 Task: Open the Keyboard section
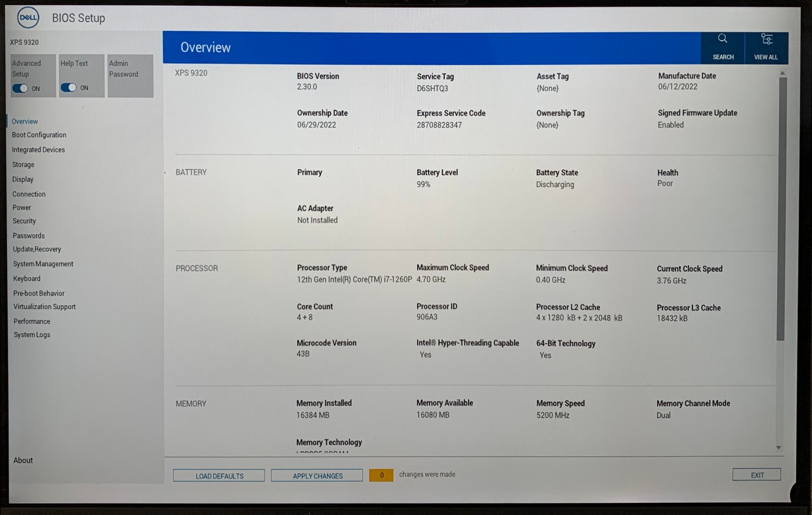pos(27,279)
